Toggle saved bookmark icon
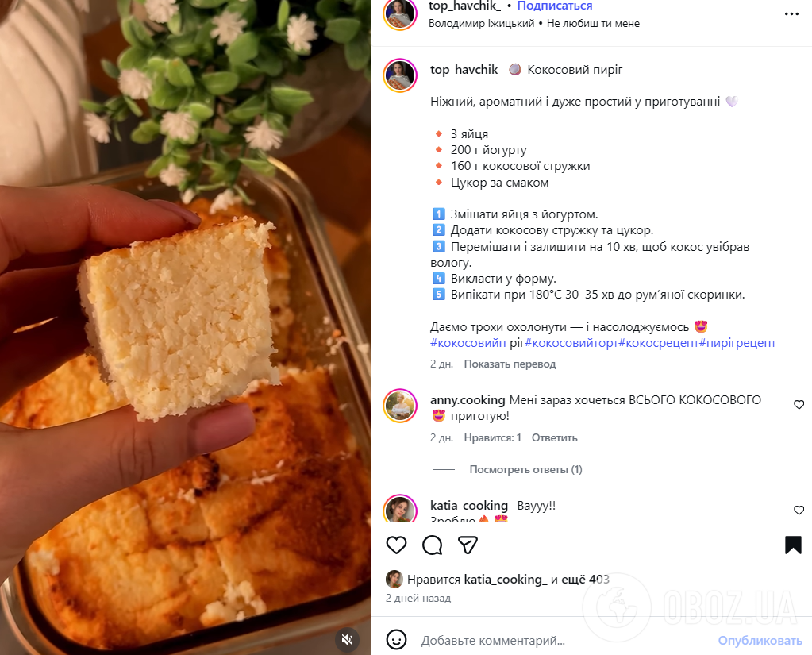 pos(793,545)
